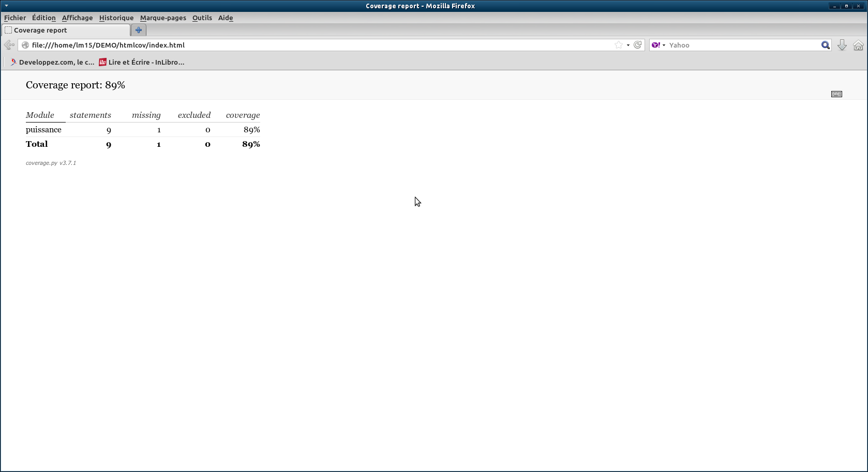Image resolution: width=868 pixels, height=472 pixels.
Task: Open a new tab with the plus button
Action: 138,30
